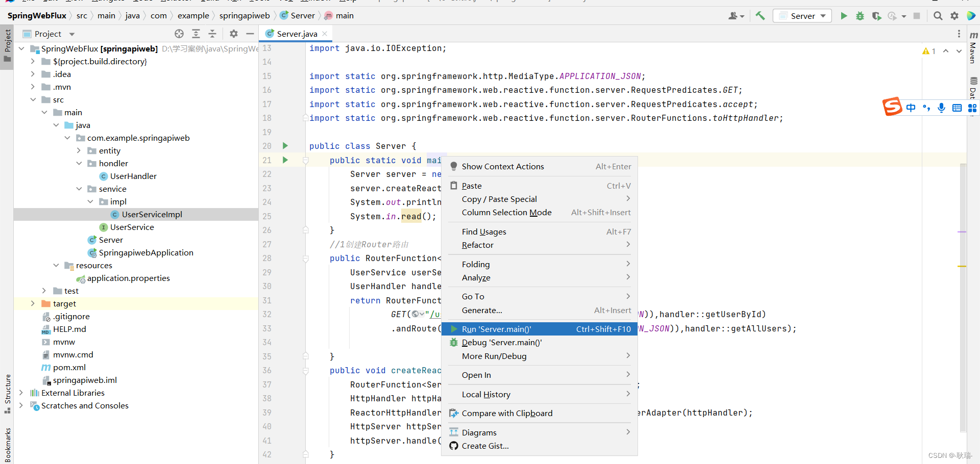Viewport: 980px width, 464px height.
Task: Go to next highlighted error arrow
Action: click(x=959, y=51)
